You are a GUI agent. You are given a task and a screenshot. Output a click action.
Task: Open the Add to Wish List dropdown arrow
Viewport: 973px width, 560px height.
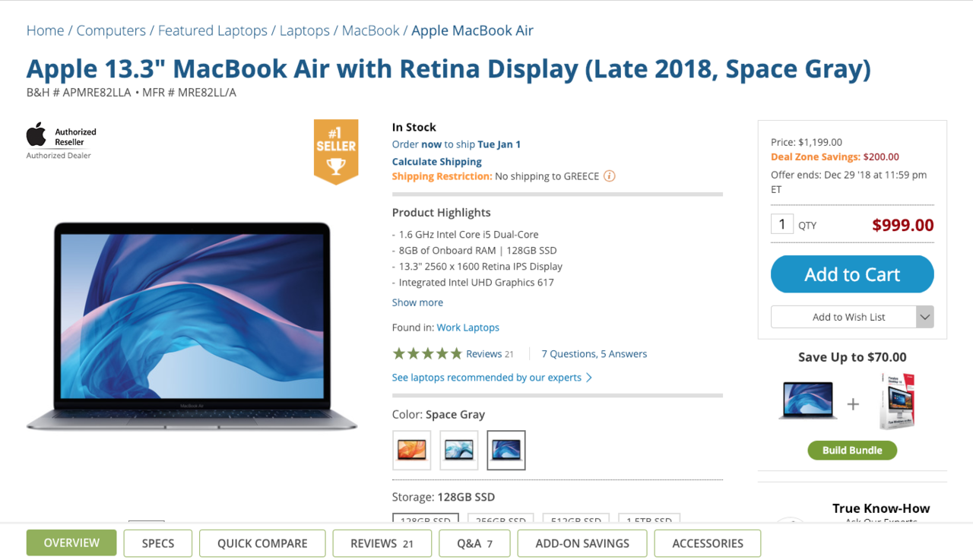pos(925,317)
